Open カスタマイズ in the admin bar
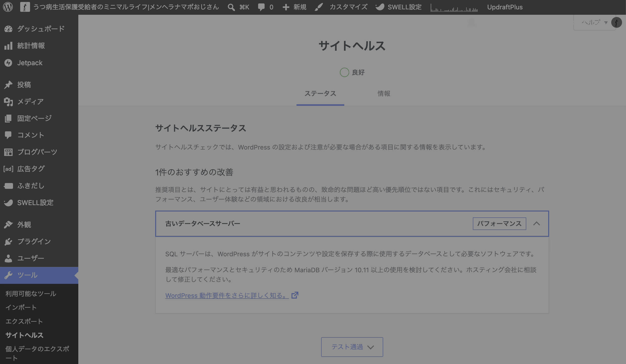This screenshot has width=626, height=364. [341, 7]
